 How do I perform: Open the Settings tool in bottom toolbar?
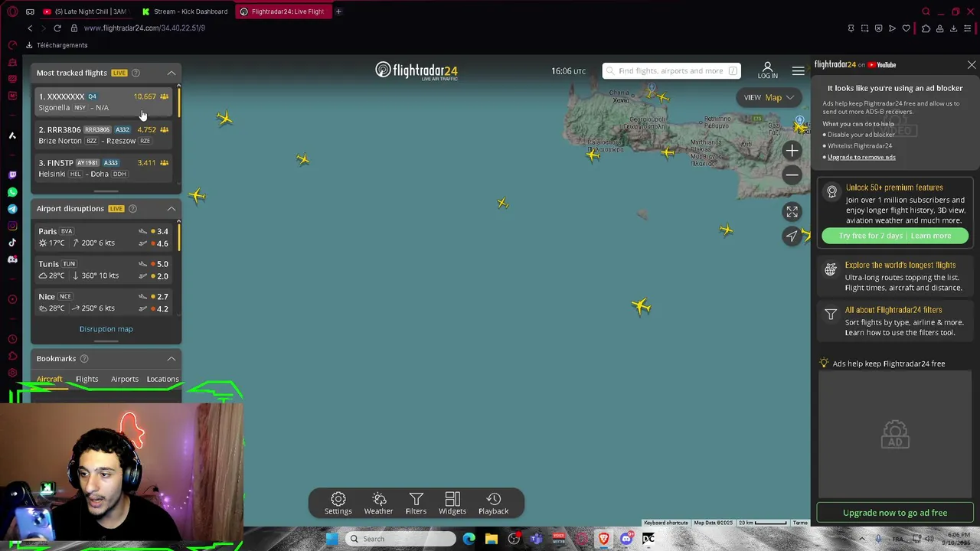point(338,504)
